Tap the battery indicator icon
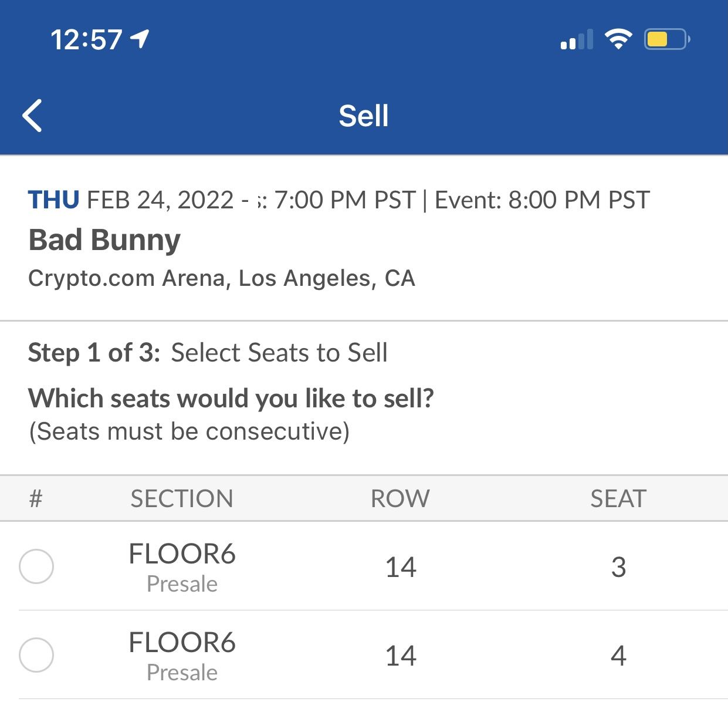Screen dimensions: 728x702 [666, 39]
